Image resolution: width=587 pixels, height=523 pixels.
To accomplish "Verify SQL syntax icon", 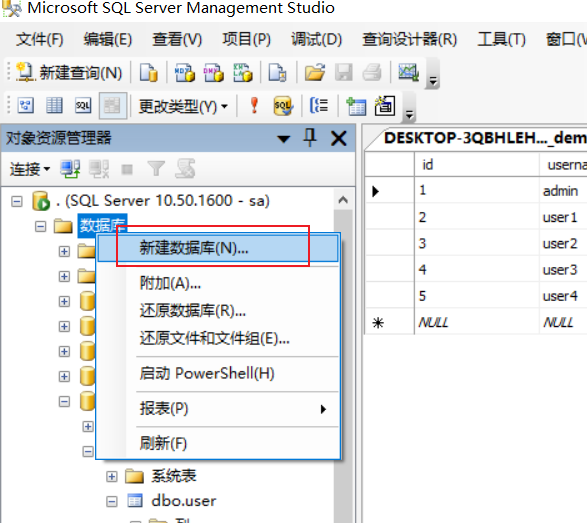I will coord(283,106).
